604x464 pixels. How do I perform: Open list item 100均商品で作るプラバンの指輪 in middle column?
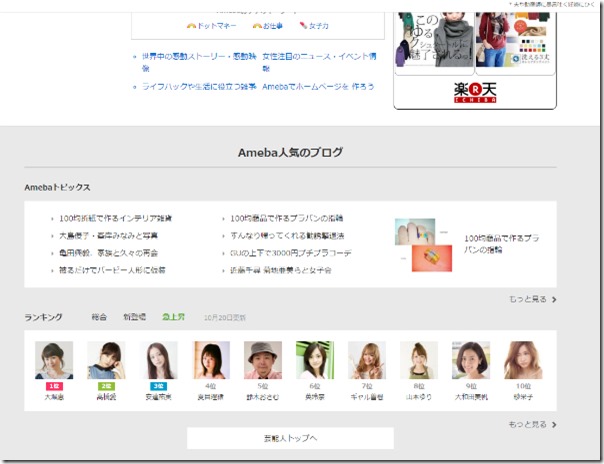(x=287, y=218)
